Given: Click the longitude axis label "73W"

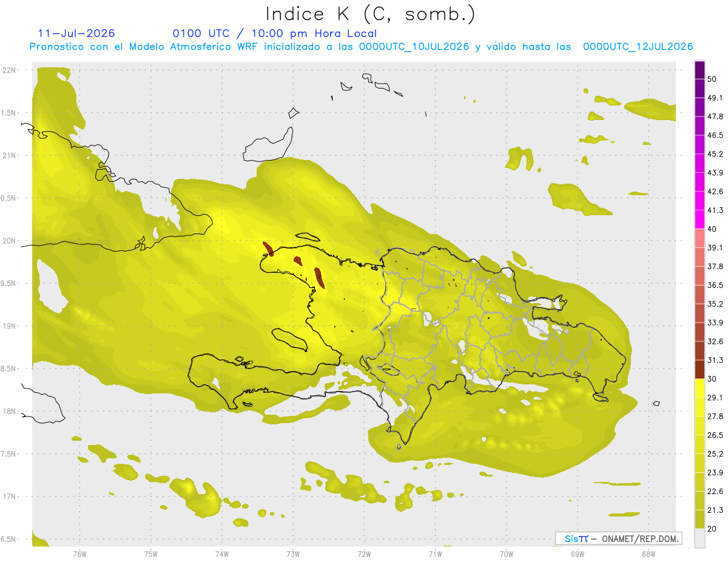Looking at the screenshot, I should click(x=293, y=554).
